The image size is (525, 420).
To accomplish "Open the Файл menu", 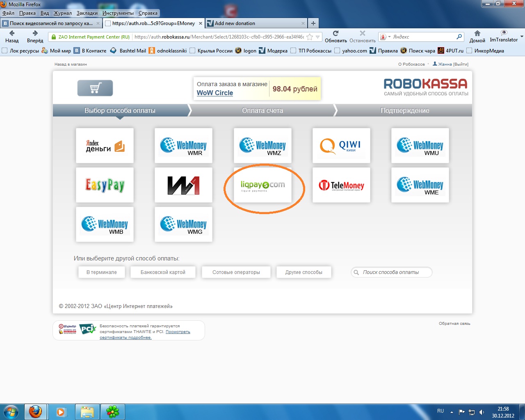I will click(8, 13).
